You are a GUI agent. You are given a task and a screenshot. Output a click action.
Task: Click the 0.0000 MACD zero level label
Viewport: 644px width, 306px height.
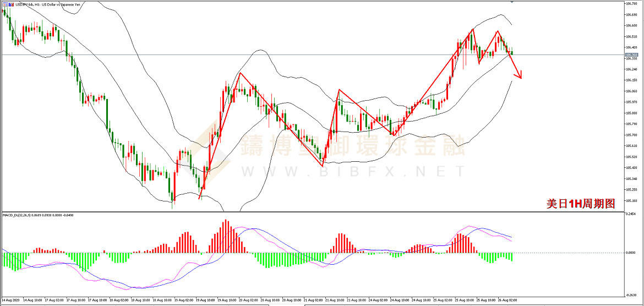(x=631, y=253)
